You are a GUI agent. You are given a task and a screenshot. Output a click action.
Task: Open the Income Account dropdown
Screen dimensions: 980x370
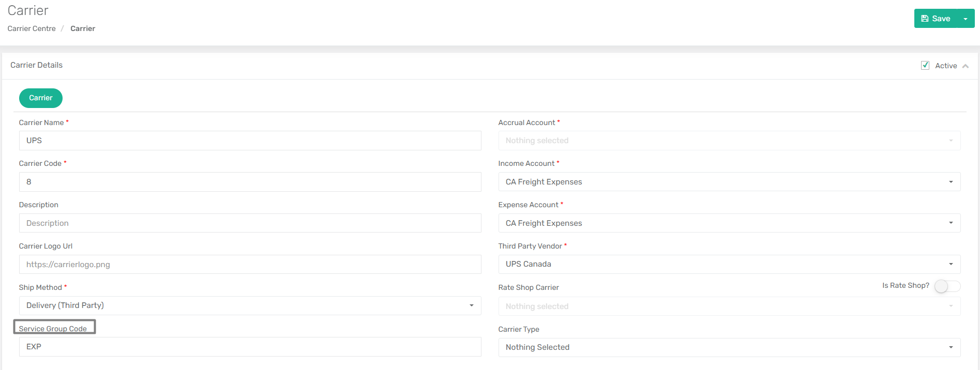click(x=729, y=182)
